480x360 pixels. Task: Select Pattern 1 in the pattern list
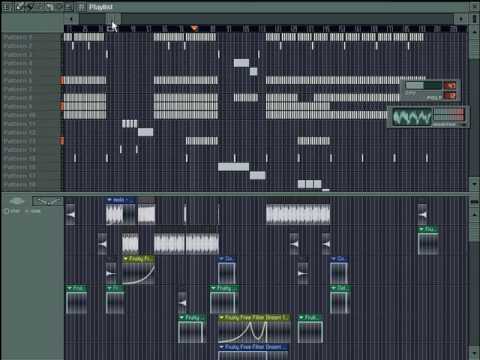(x=18, y=37)
